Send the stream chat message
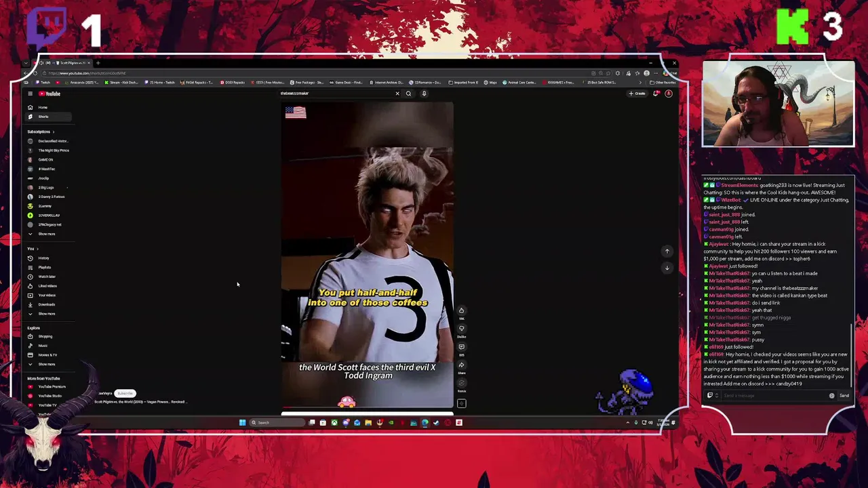The height and width of the screenshot is (488, 868). tap(844, 396)
